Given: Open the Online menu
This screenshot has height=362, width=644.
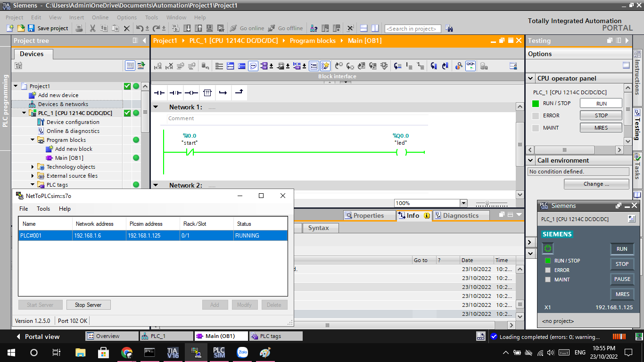Looking at the screenshot, I should [100, 17].
